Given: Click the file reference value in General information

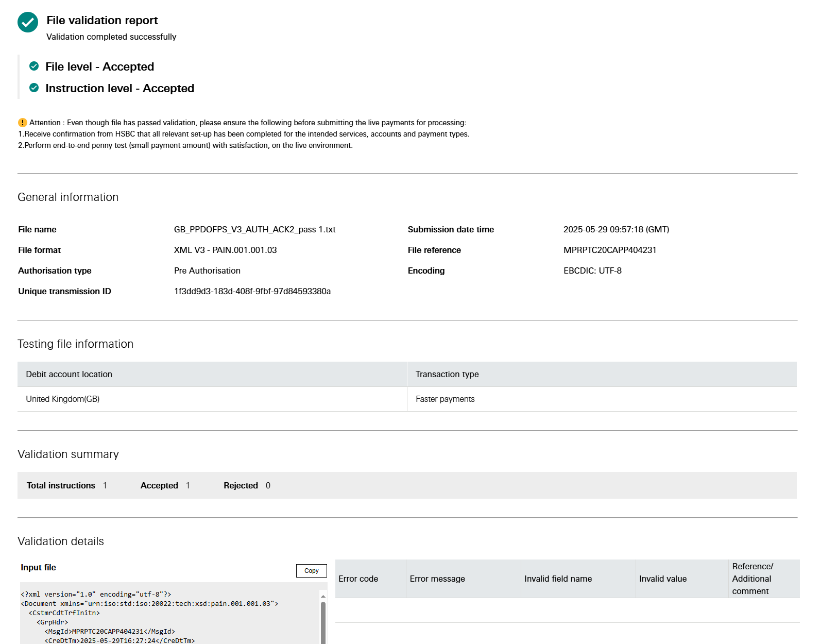Looking at the screenshot, I should [610, 250].
